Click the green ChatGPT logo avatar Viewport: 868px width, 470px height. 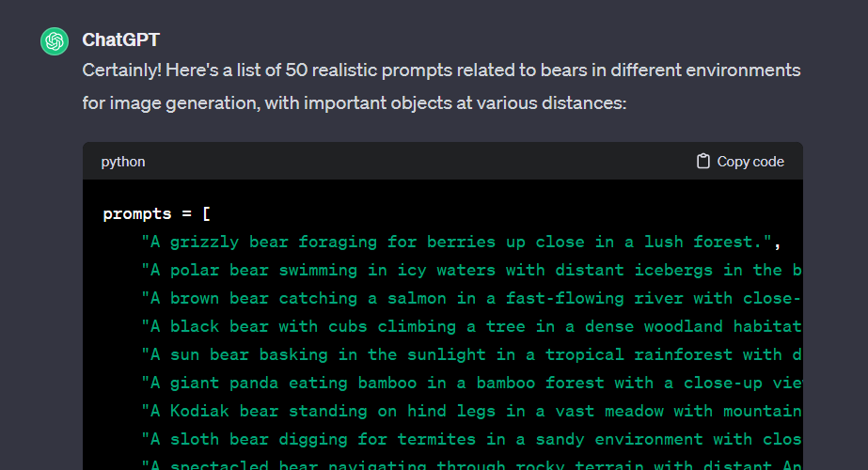click(55, 41)
